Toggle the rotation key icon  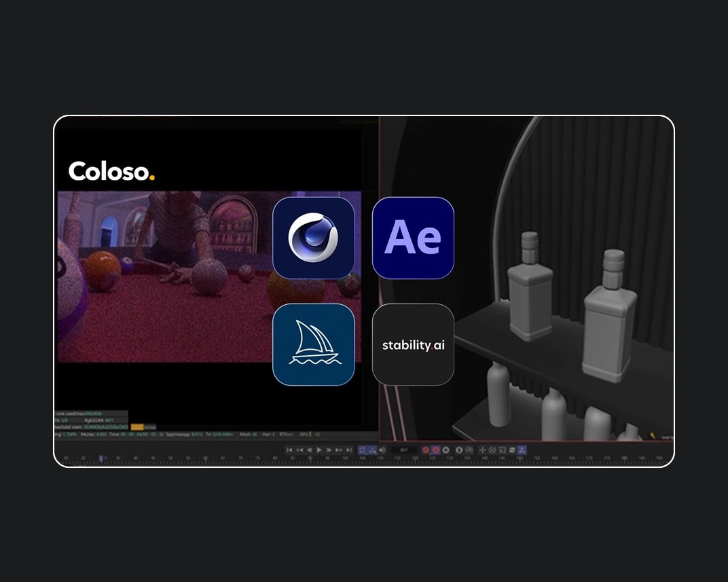coord(492,450)
